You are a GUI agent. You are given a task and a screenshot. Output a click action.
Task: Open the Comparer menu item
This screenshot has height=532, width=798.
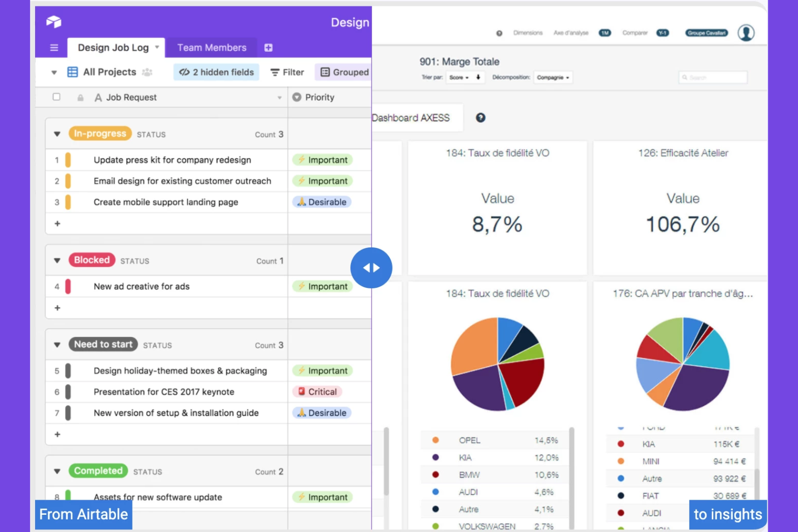coord(635,33)
